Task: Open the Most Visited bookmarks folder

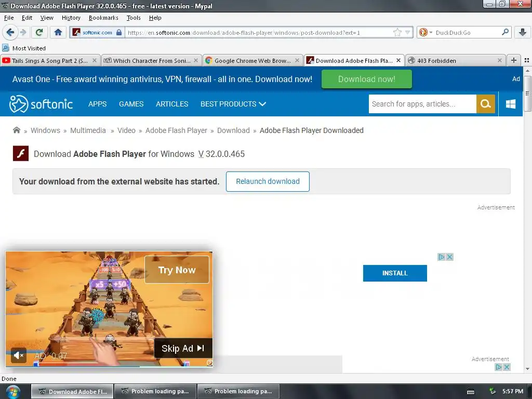Action: (24, 48)
